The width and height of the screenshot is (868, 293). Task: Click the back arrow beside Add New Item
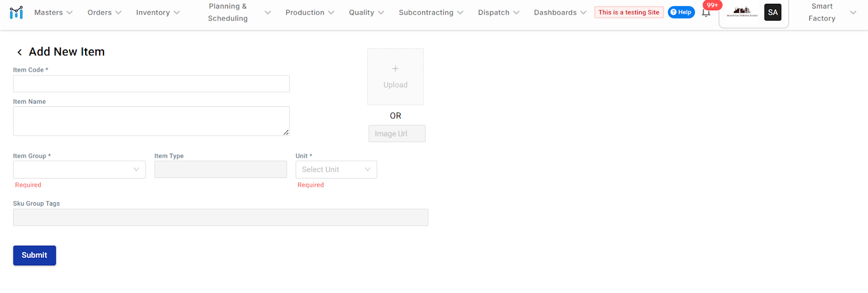click(x=20, y=52)
